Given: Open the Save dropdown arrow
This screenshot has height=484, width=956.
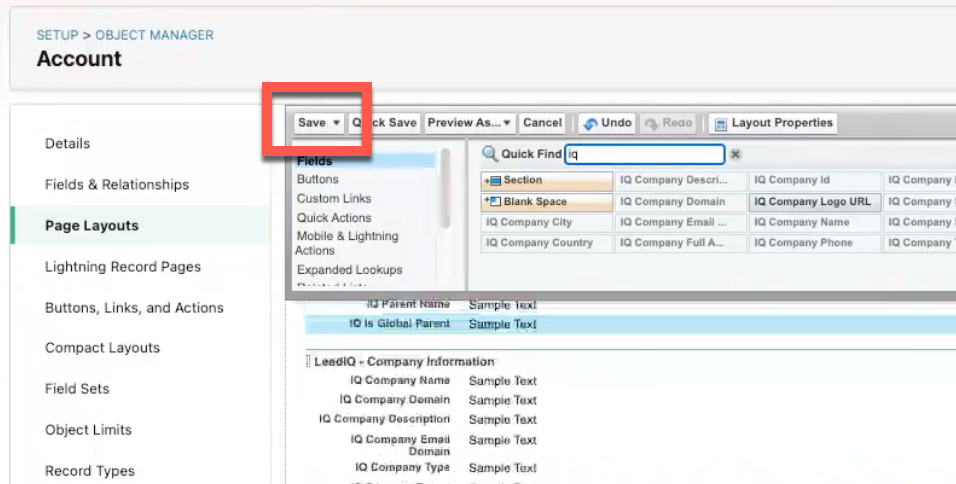Looking at the screenshot, I should pyautogui.click(x=336, y=123).
